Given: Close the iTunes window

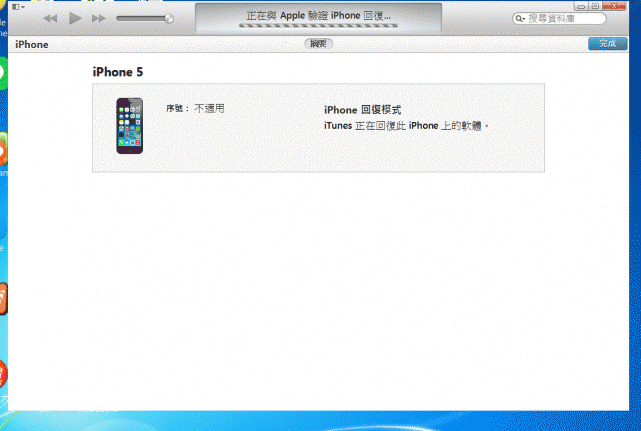Looking at the screenshot, I should [614, 6].
